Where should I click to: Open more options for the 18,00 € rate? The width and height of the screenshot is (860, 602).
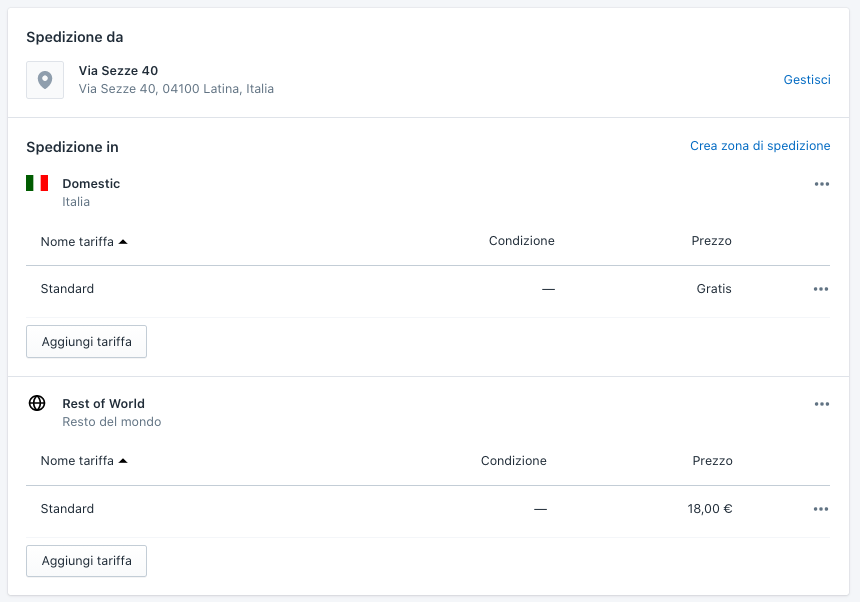point(821,509)
